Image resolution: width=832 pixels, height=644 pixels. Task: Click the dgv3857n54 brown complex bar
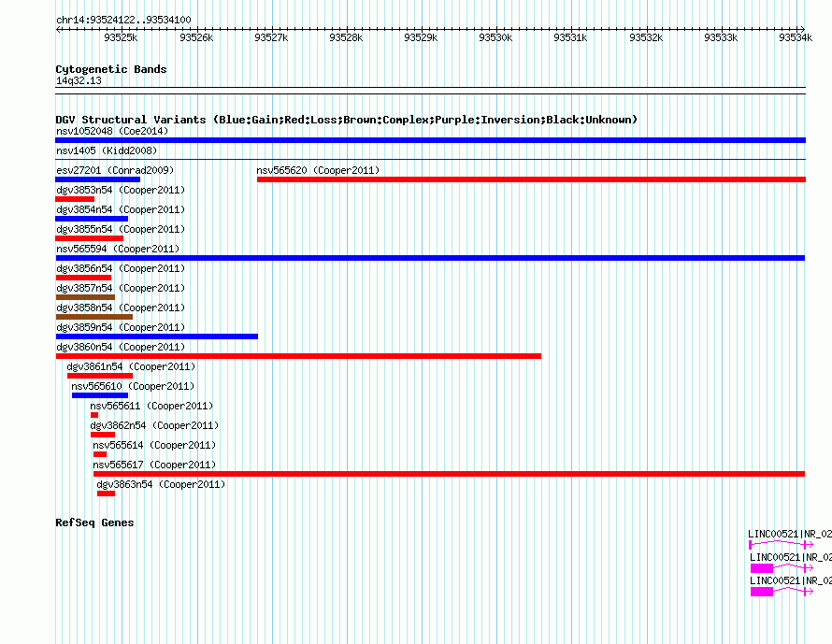tap(85, 297)
